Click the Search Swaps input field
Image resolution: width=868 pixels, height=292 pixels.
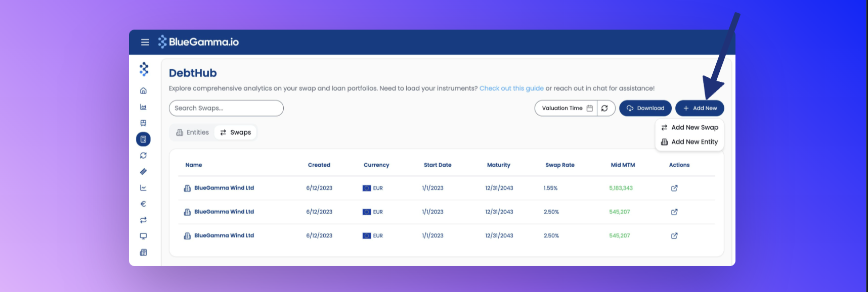pyautogui.click(x=226, y=108)
